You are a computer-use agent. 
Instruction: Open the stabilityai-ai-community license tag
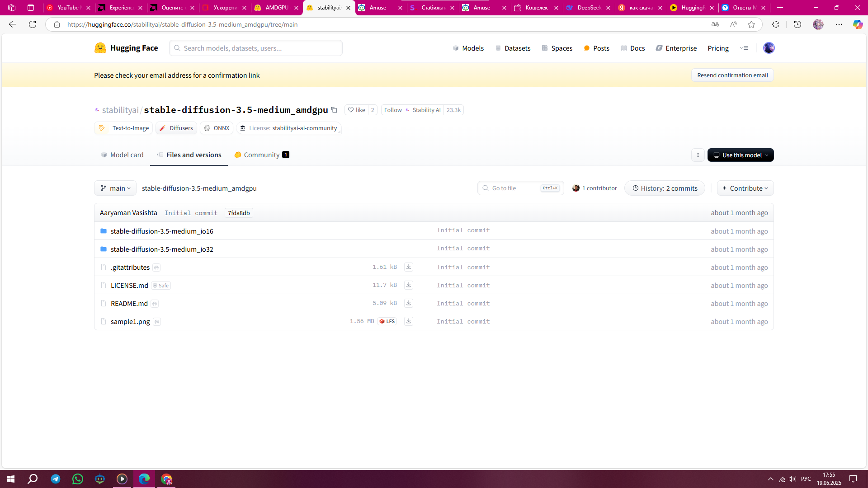(x=289, y=128)
